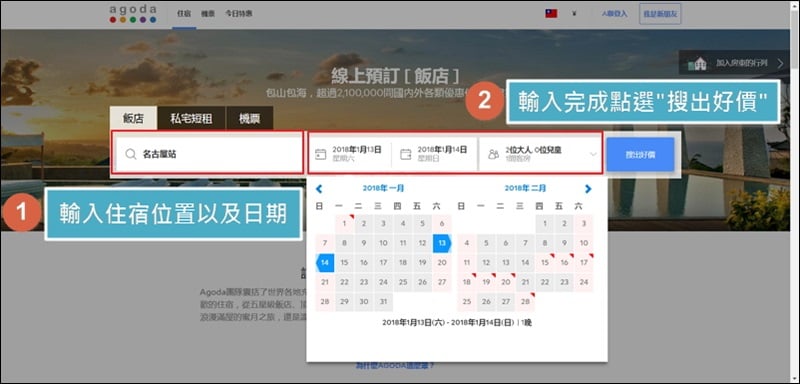800x384 pixels.
Task: Click the magnifier icon in destination field
Action: click(x=131, y=154)
